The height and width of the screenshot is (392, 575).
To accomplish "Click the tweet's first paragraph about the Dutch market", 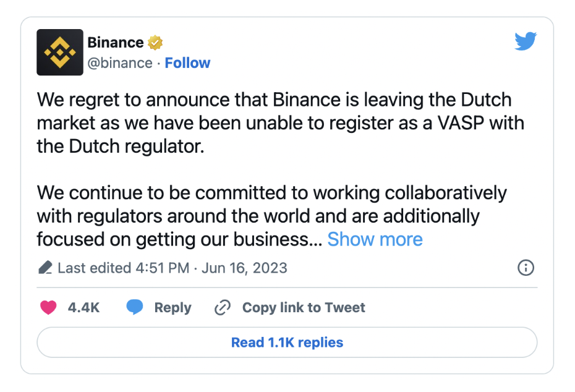I will 281,123.
